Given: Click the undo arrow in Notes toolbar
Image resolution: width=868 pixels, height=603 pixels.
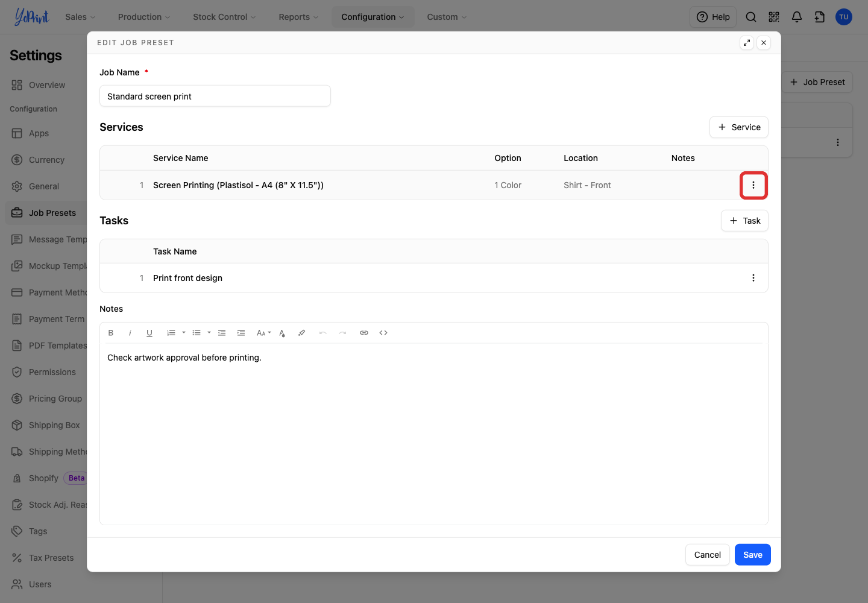Looking at the screenshot, I should (x=323, y=333).
